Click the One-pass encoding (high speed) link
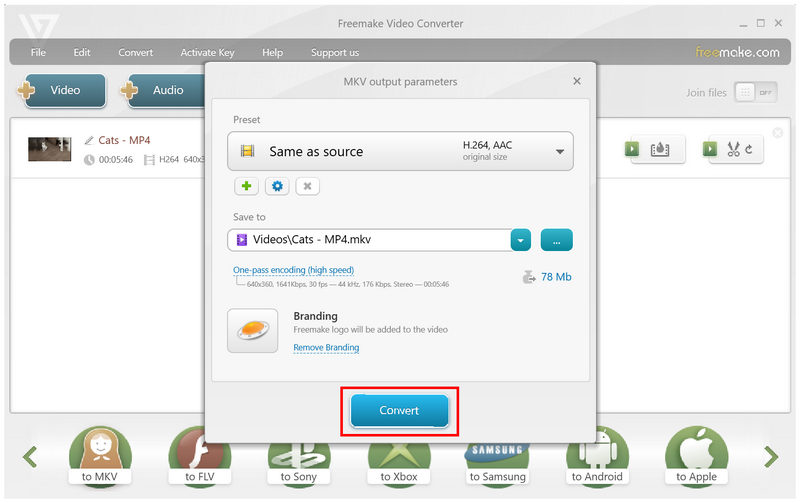Screen dimensions: 800x503 tap(293, 269)
